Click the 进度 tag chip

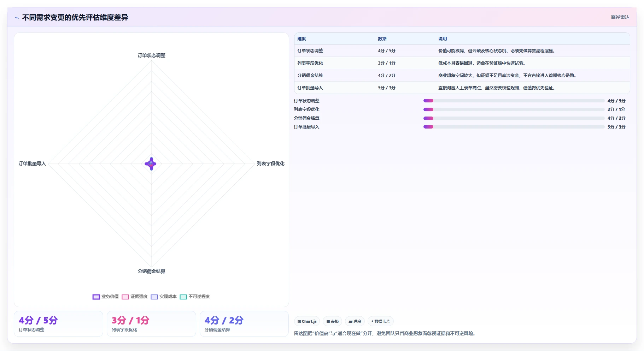click(355, 321)
